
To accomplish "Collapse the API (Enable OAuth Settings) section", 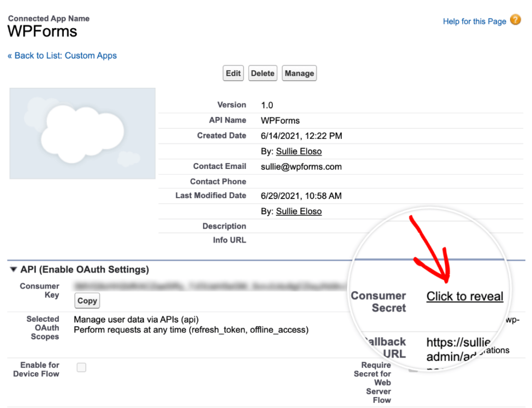I will pyautogui.click(x=12, y=269).
